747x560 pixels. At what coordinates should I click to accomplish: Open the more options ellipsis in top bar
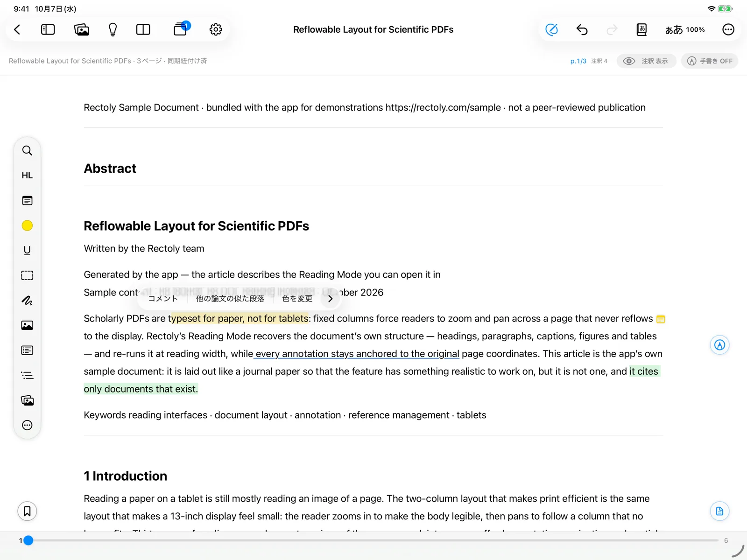[728, 29]
